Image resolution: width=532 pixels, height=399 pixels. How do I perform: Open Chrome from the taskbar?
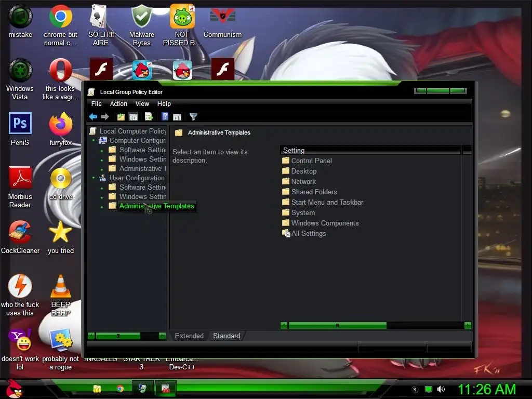120,389
